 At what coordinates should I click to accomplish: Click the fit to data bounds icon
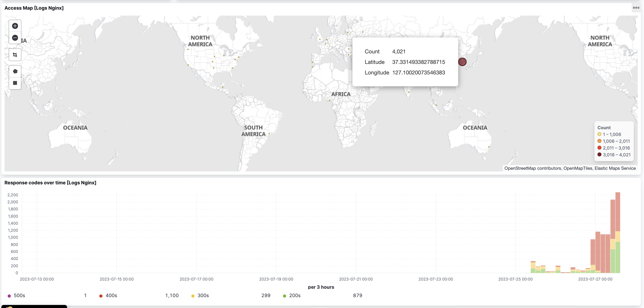click(x=15, y=55)
